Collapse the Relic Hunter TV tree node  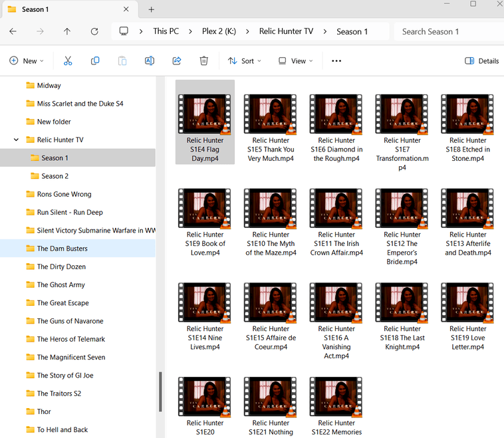[16, 140]
